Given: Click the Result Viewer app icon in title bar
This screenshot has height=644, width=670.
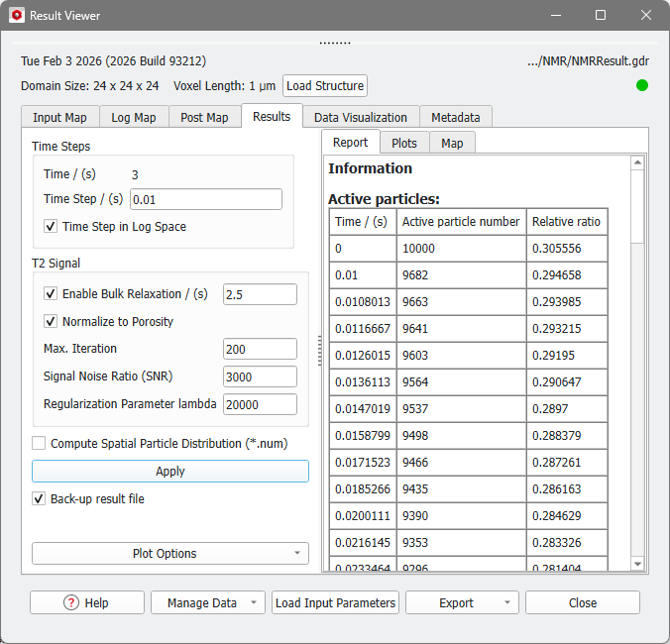Looking at the screenshot, I should click(16, 16).
